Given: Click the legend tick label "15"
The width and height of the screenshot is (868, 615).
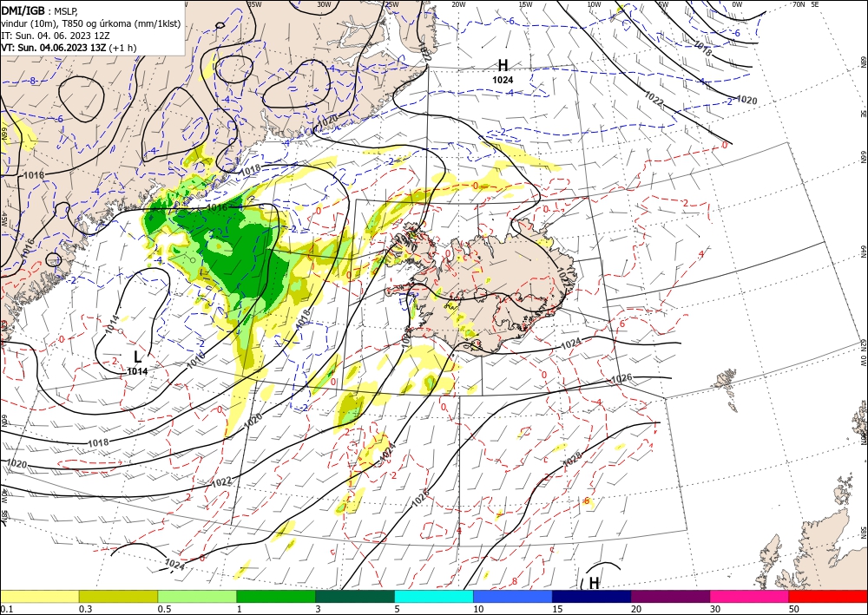Looking at the screenshot, I should click(x=557, y=609).
